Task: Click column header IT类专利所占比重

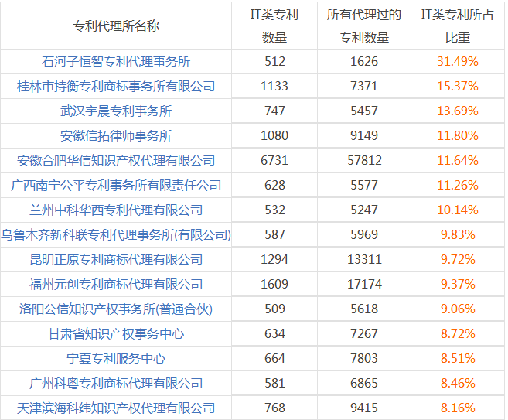Action: click(458, 26)
